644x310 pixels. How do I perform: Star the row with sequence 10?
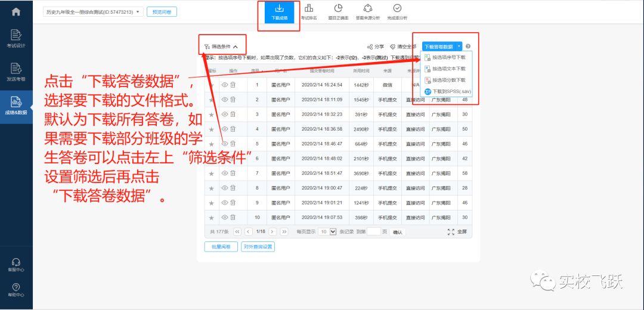click(x=212, y=218)
